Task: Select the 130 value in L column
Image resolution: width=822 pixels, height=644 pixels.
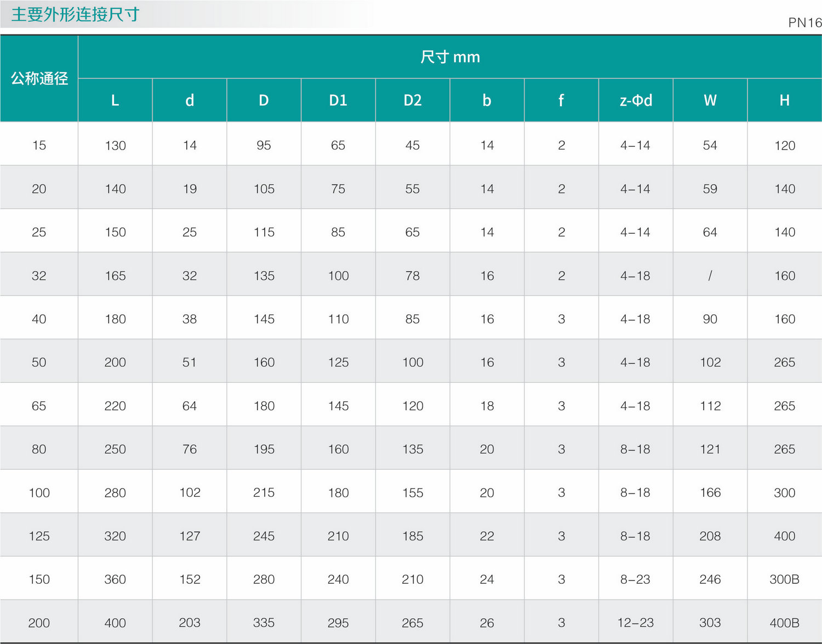Action: click(x=115, y=146)
